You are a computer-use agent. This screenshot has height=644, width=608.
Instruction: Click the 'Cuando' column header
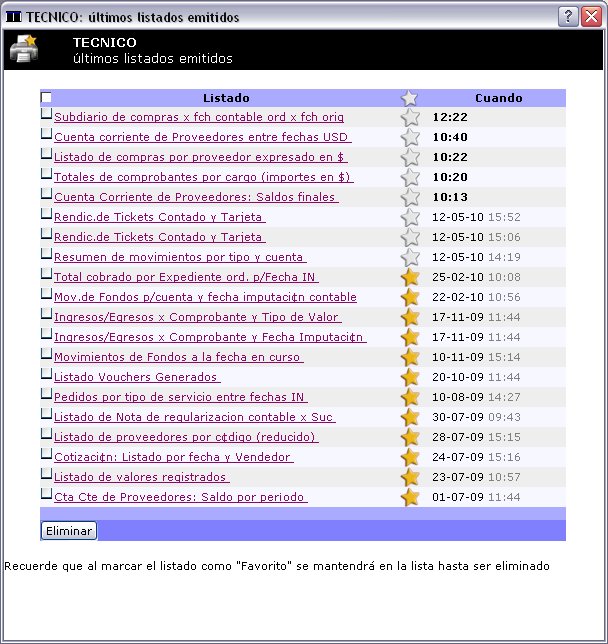point(499,98)
